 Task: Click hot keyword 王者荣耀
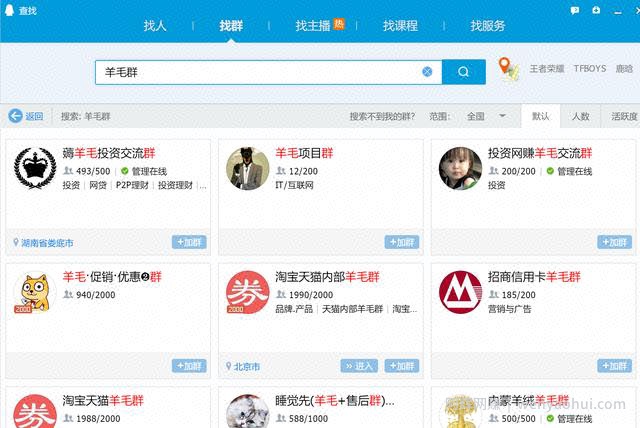click(x=547, y=69)
